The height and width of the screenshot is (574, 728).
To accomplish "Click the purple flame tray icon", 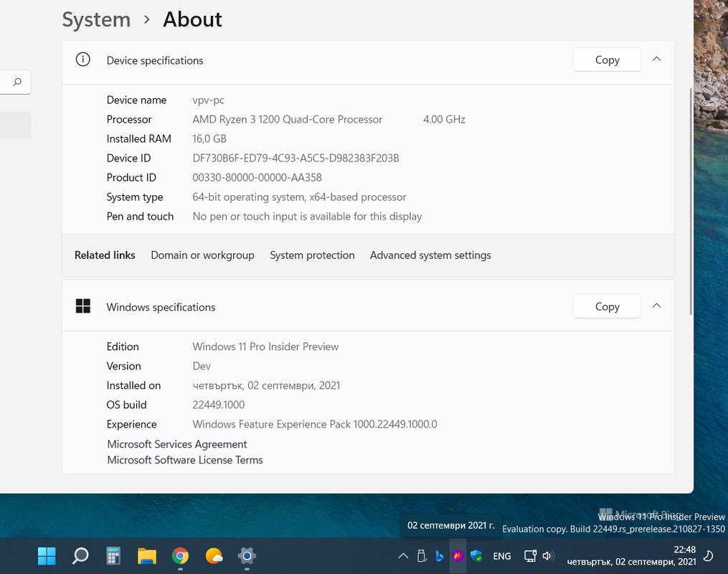I will coord(458,556).
